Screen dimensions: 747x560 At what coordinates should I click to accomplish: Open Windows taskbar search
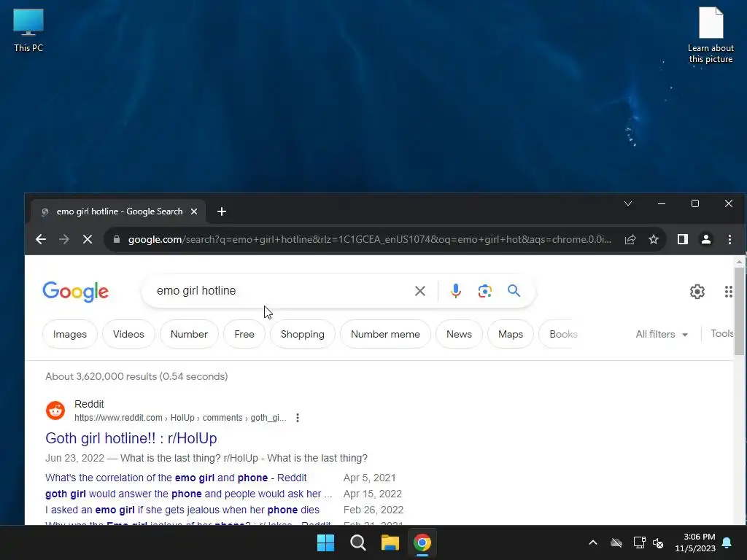point(357,542)
